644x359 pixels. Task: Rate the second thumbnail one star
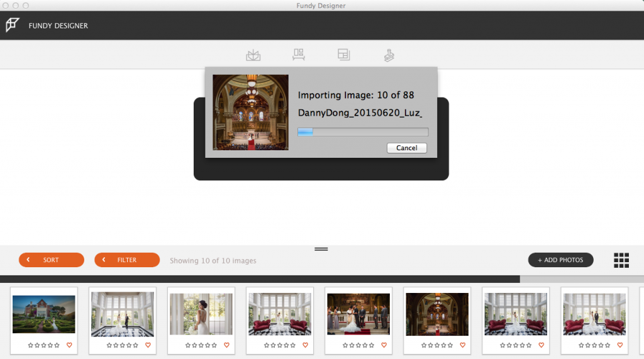pos(109,345)
